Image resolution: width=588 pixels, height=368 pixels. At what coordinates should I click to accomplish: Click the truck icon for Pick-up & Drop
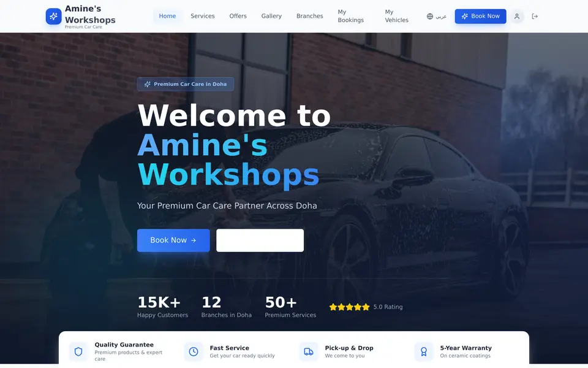pos(309,351)
